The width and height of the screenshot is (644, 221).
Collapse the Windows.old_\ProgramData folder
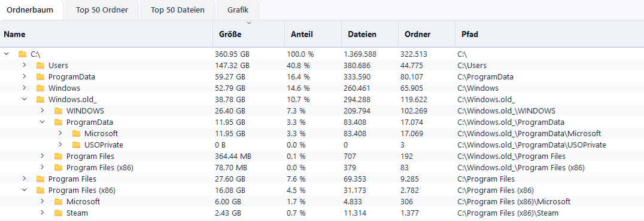tap(42, 122)
